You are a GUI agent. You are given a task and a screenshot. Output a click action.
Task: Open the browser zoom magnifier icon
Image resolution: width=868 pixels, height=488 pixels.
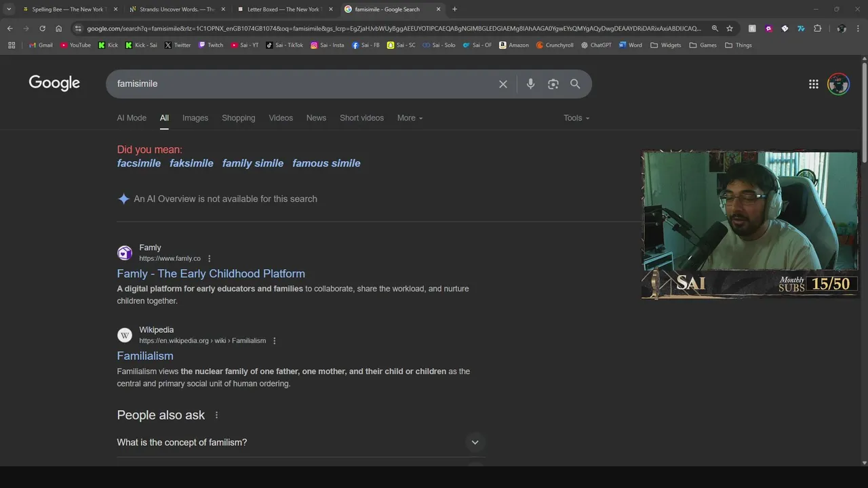click(715, 28)
